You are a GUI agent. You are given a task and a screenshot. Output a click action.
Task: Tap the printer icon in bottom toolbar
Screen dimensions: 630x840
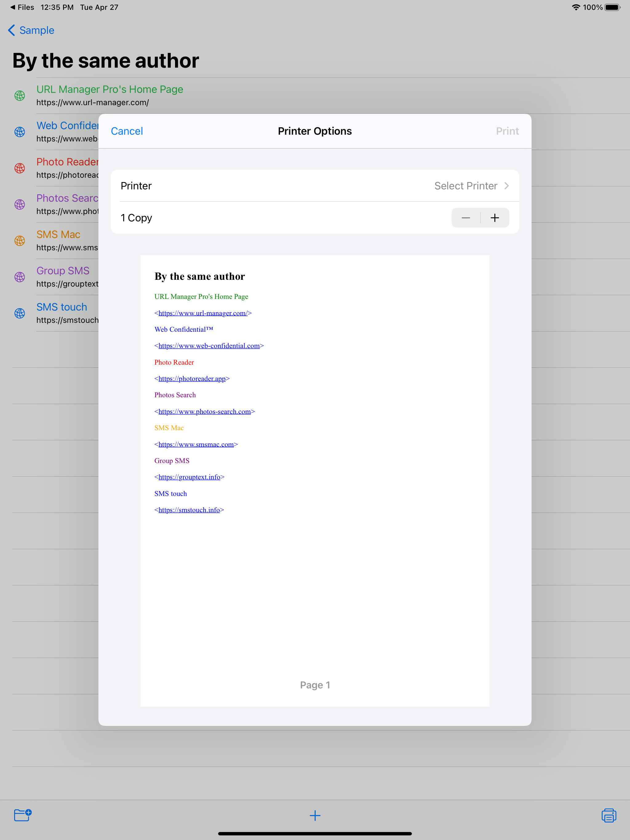(609, 815)
